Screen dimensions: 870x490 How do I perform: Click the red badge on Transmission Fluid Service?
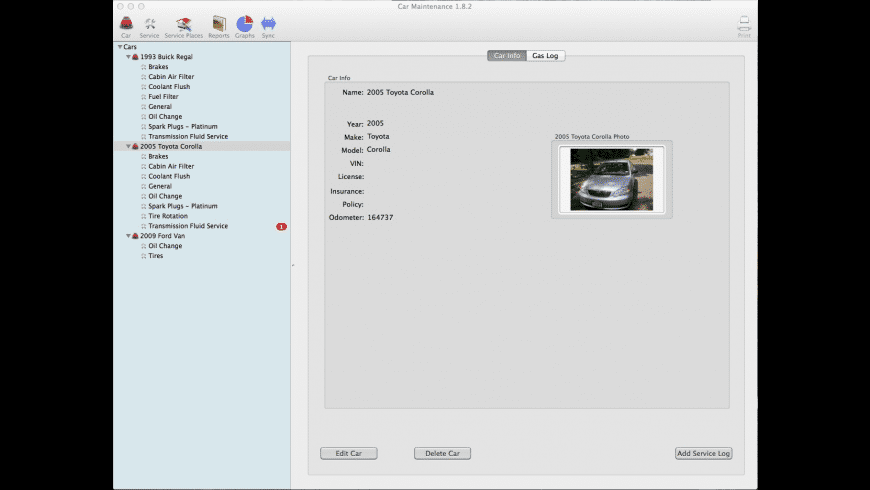click(281, 227)
